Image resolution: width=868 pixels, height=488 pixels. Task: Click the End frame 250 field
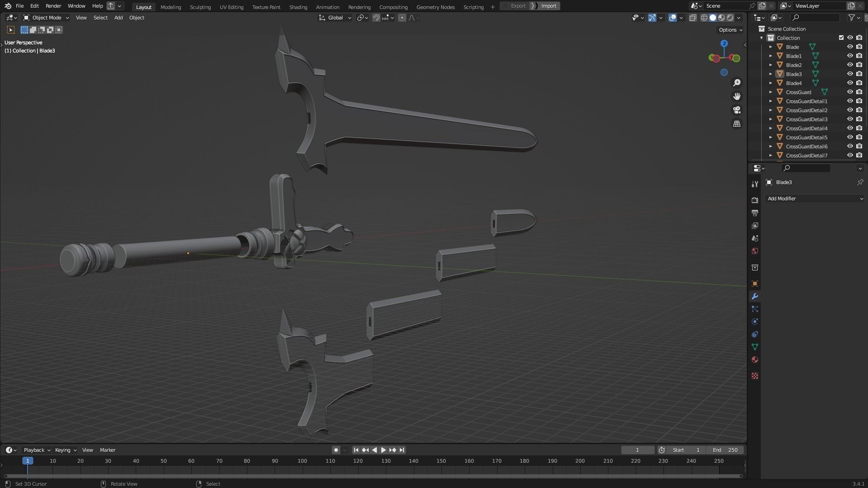725,450
